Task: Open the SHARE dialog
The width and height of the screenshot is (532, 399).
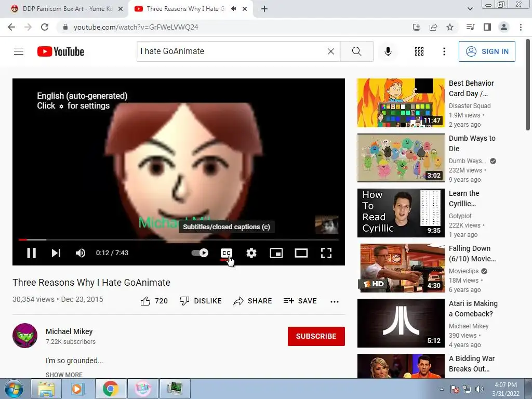Action: (x=253, y=301)
